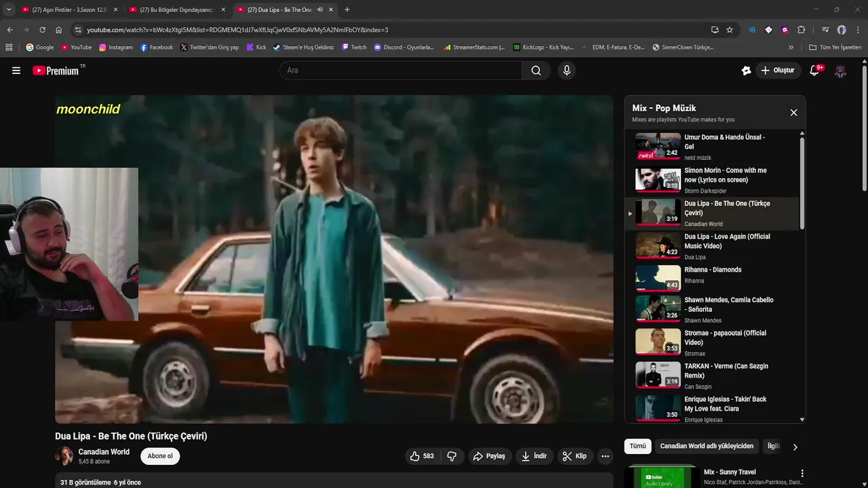Viewport: 868px width, 488px height.
Task: Click the İndir download button
Action: pos(534,456)
